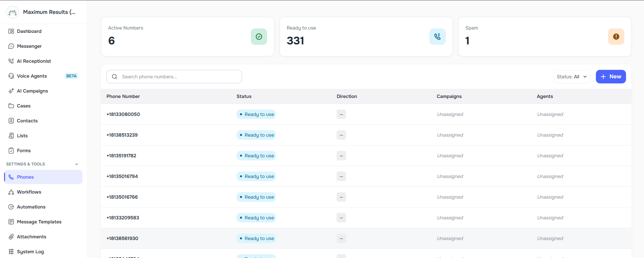Click phone number +18135016766
The image size is (644, 258).
(x=122, y=197)
